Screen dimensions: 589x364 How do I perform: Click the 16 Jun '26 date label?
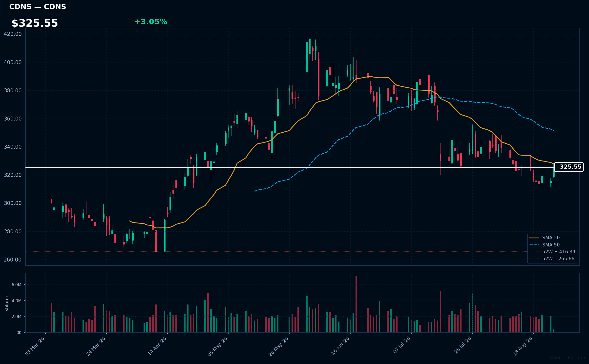340,346
